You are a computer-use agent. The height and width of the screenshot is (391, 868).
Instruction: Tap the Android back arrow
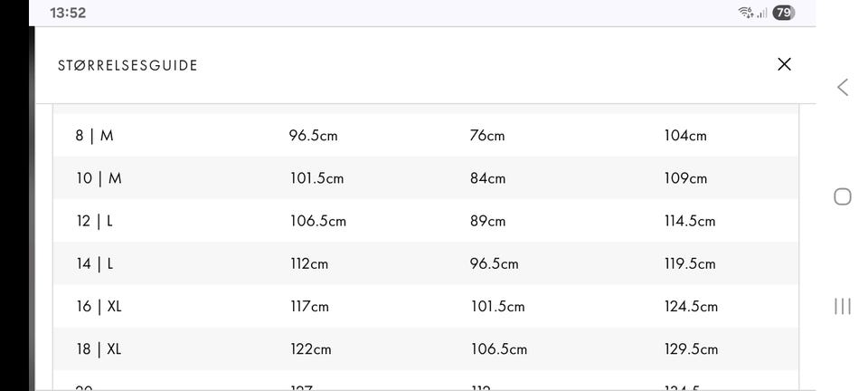[843, 88]
